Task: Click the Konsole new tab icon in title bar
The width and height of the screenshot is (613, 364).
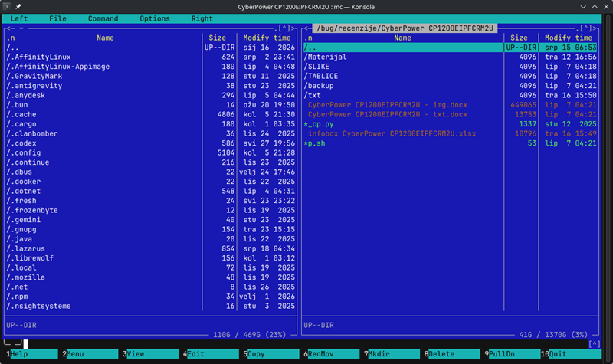Action: pos(6,6)
